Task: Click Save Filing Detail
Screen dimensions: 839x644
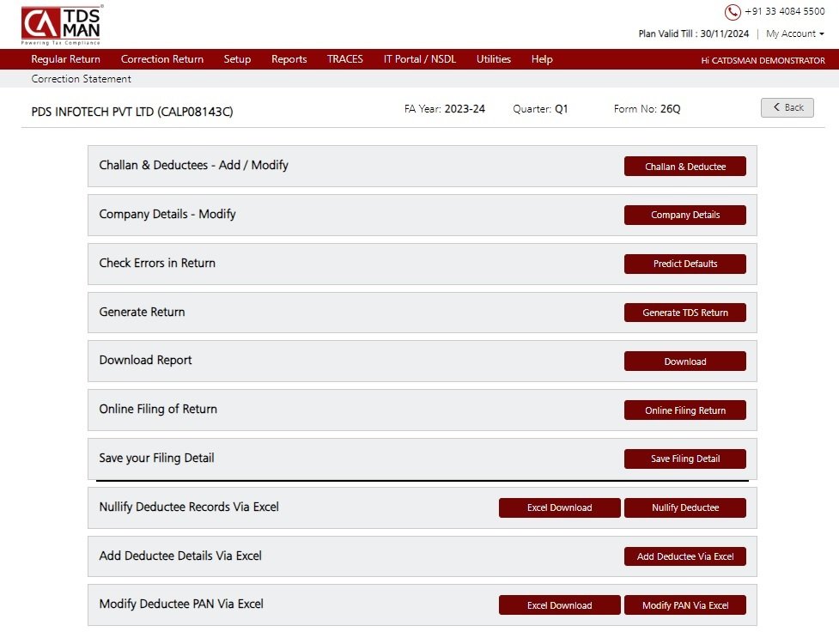Action: pyautogui.click(x=684, y=459)
